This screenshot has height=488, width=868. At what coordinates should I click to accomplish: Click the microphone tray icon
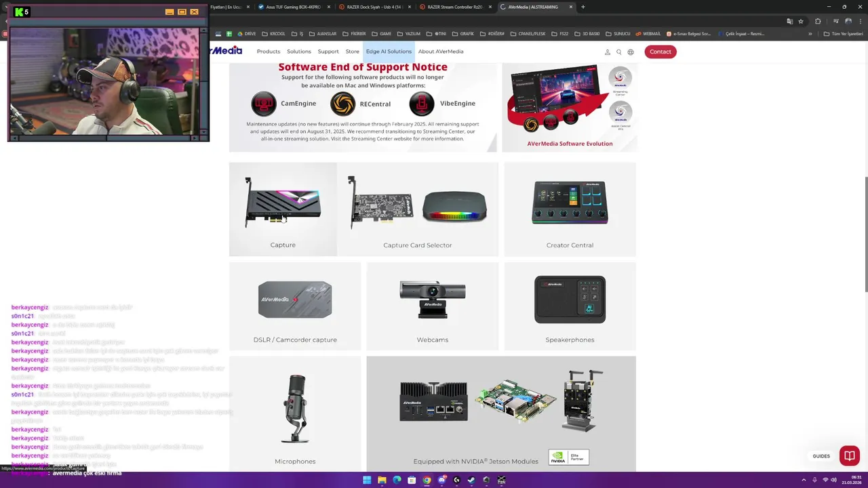pyautogui.click(x=814, y=480)
